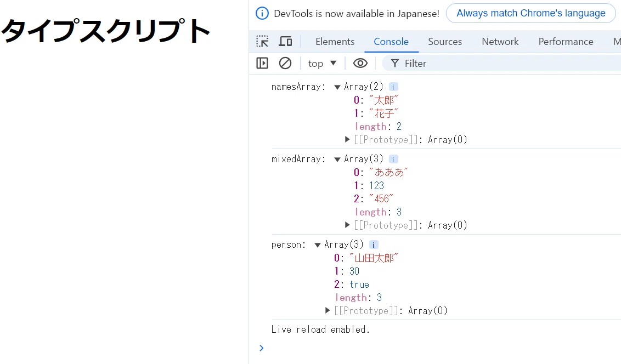Expand the Prototype entry under person
This screenshot has width=621, height=364.
[328, 311]
